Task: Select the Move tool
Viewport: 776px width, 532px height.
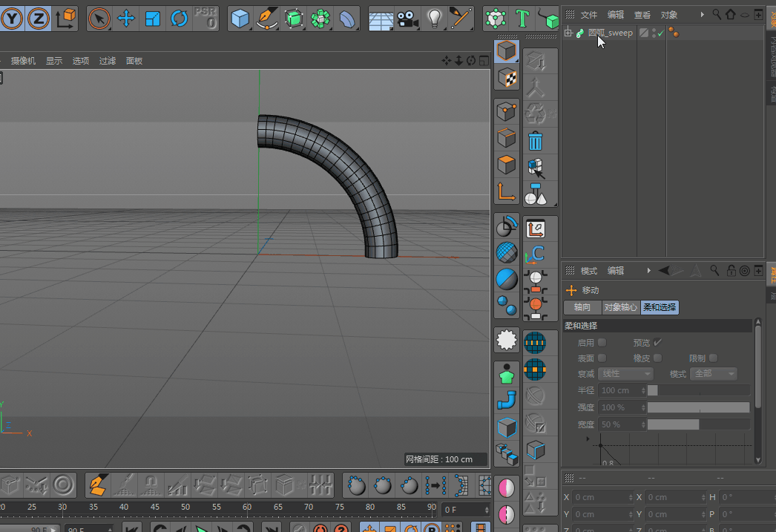Action: (125, 19)
